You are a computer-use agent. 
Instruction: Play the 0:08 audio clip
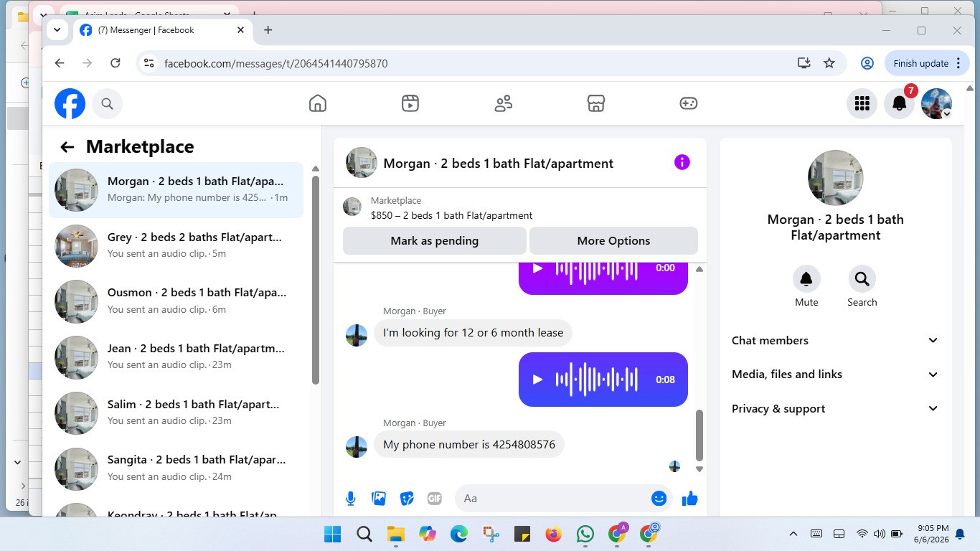(537, 380)
